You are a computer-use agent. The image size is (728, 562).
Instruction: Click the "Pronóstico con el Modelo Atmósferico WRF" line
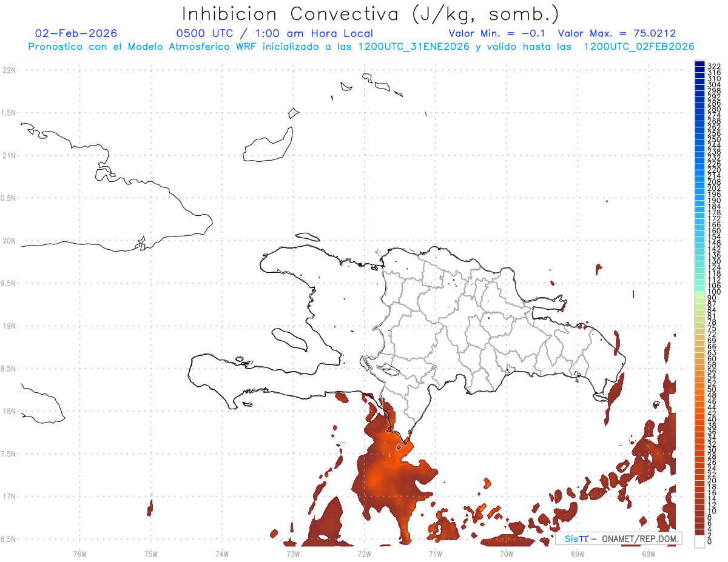(361, 46)
